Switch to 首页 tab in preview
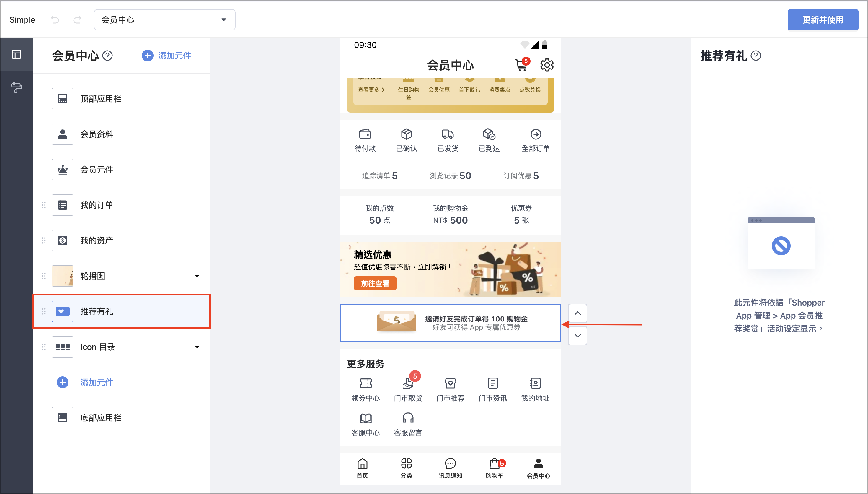The image size is (868, 494). (362, 468)
